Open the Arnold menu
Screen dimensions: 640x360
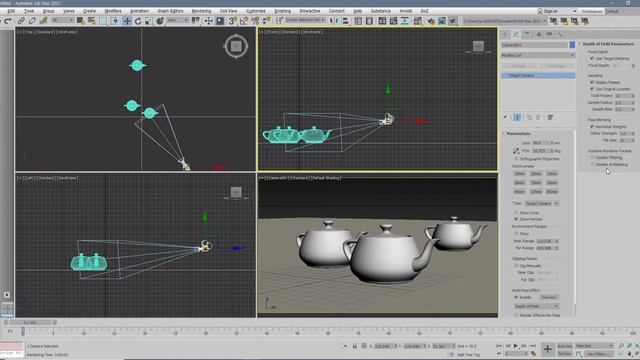(405, 11)
